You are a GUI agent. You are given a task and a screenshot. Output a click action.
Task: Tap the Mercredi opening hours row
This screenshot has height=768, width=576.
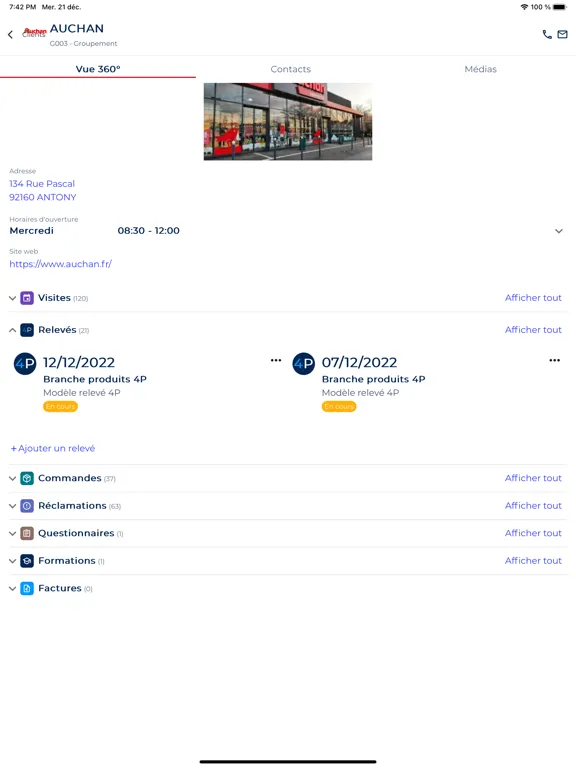pyautogui.click(x=288, y=231)
